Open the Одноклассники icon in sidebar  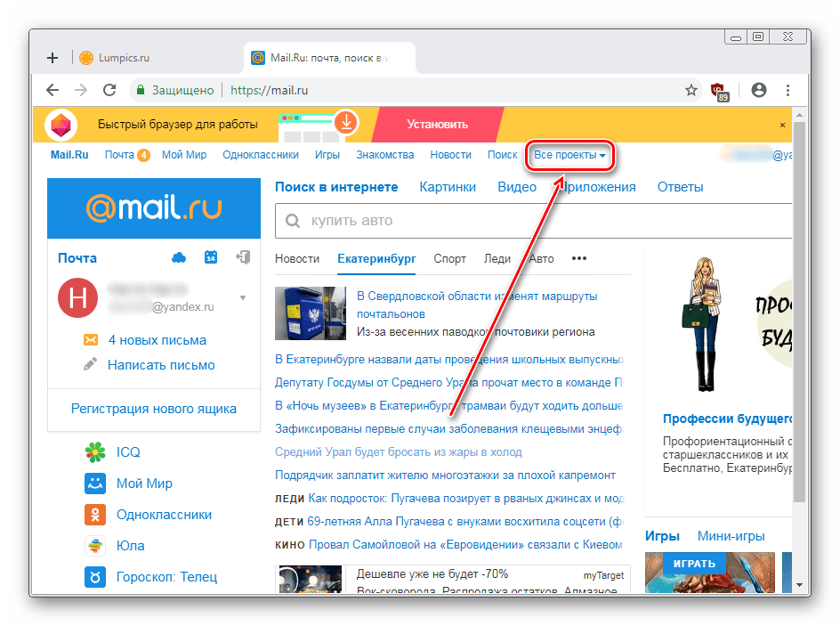click(94, 515)
